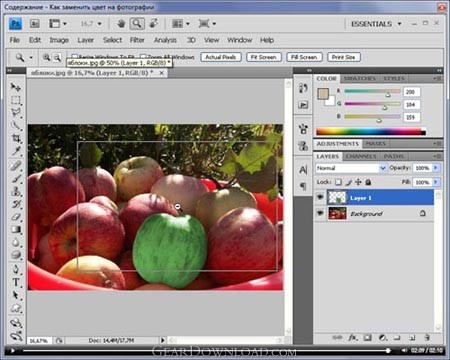Image resolution: width=450 pixels, height=360 pixels.
Task: Hide Layer 1 using its eye icon
Action: coord(320,197)
